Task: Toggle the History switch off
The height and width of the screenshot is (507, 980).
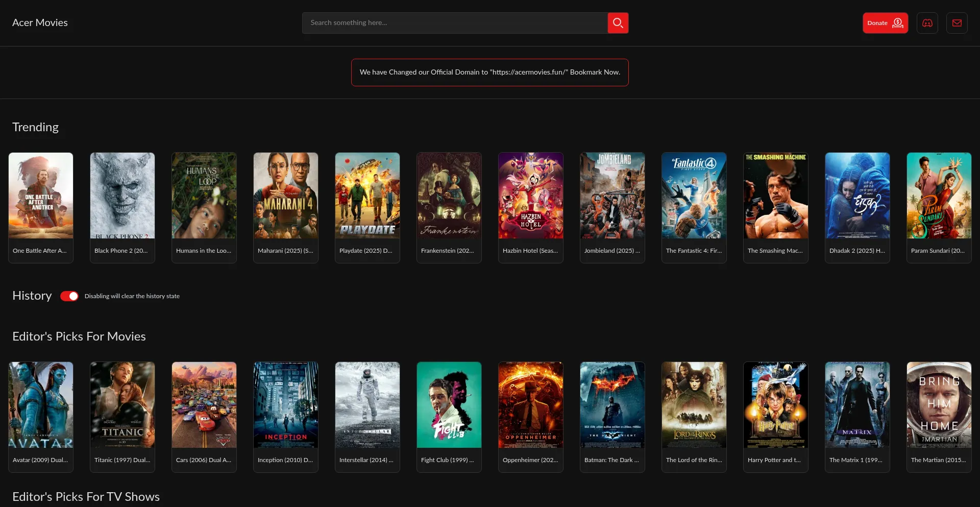Action: (69, 296)
